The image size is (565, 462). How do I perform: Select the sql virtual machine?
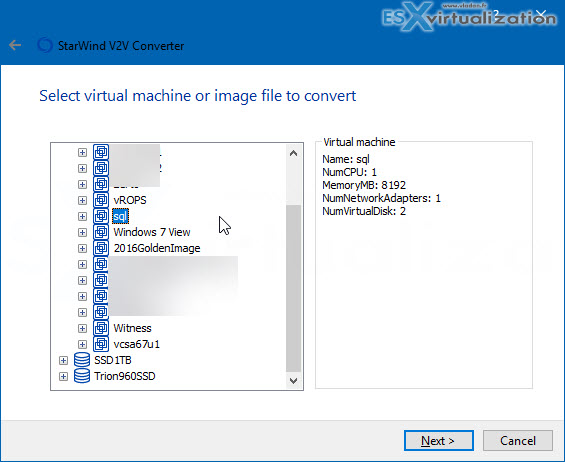(x=120, y=216)
